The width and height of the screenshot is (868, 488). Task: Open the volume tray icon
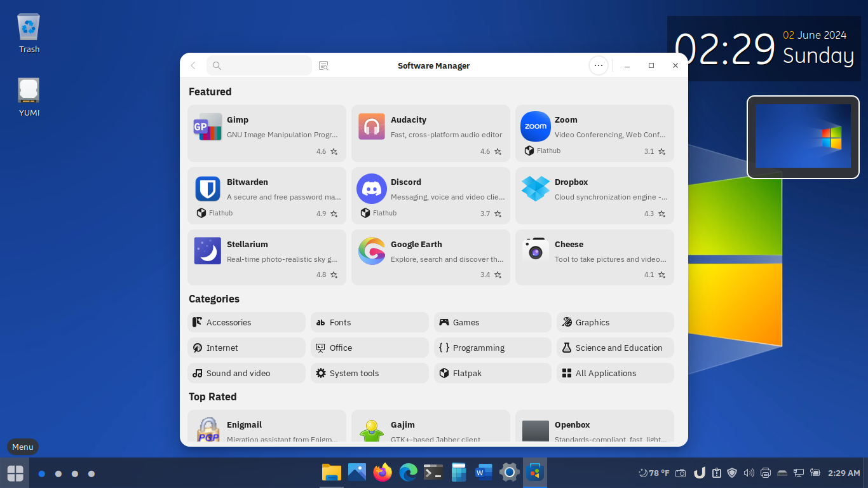click(x=749, y=473)
